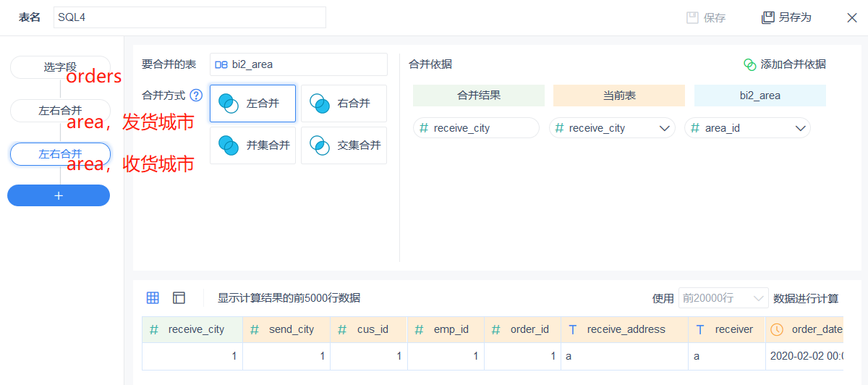
Task: Click the text type icon in receiver column
Action: click(x=699, y=329)
